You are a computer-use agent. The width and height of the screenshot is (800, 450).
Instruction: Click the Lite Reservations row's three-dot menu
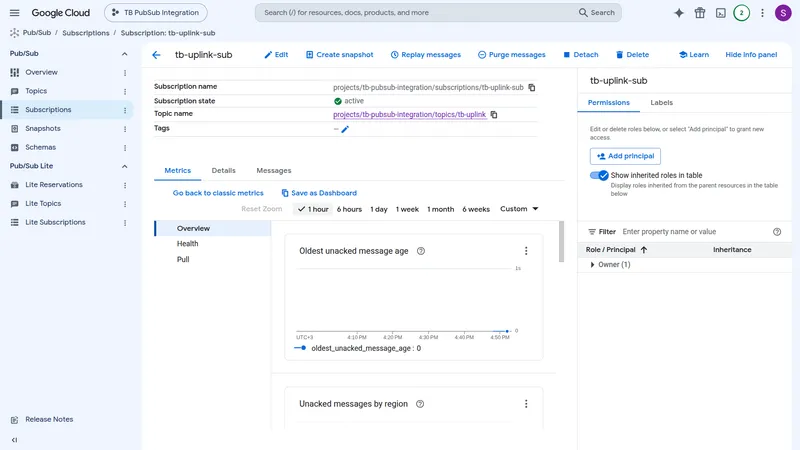[x=125, y=185]
